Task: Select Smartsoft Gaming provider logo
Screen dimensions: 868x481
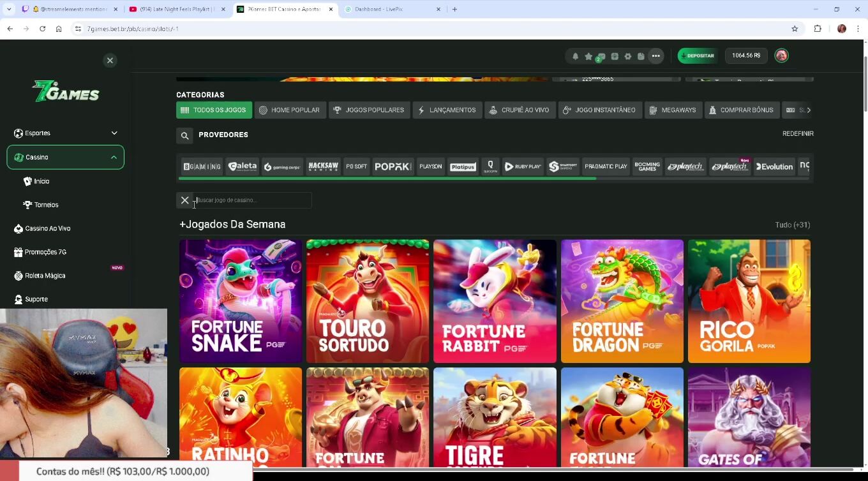Action: point(563,166)
